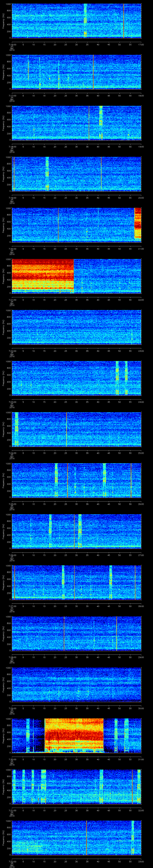Click the Frequency (Hz) axis label of the 7:22:00 spectrogram
Image resolution: width=153 pixels, height=868 pixels.
point(3,327)
